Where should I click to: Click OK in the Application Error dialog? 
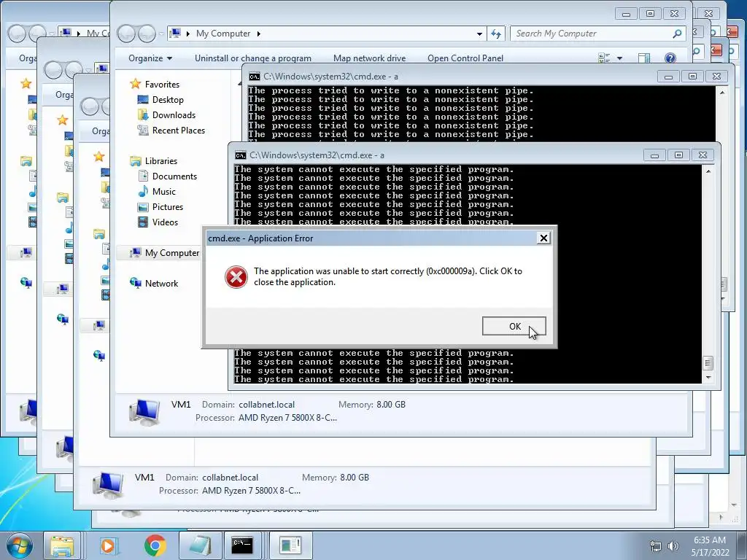(x=514, y=326)
